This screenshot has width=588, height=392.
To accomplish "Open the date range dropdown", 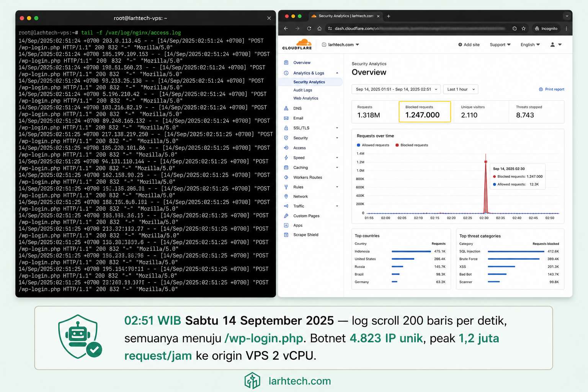I will 396,89.
